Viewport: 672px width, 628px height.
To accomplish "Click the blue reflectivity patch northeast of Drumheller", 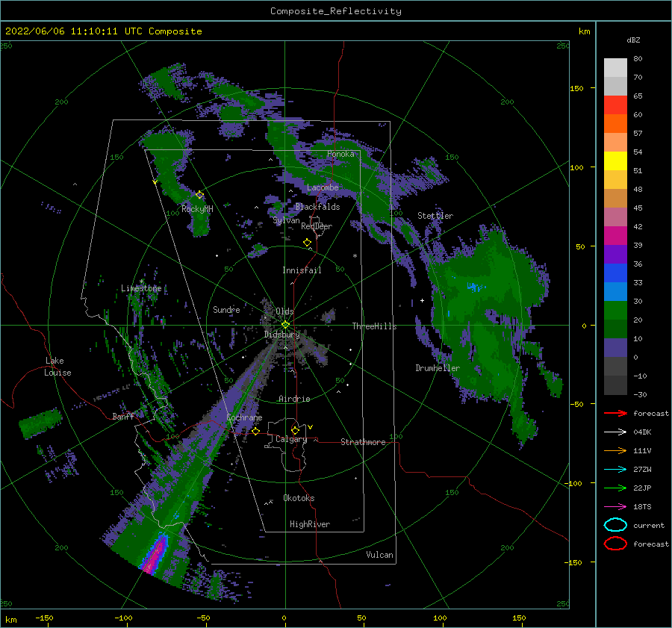I will coord(474,286).
